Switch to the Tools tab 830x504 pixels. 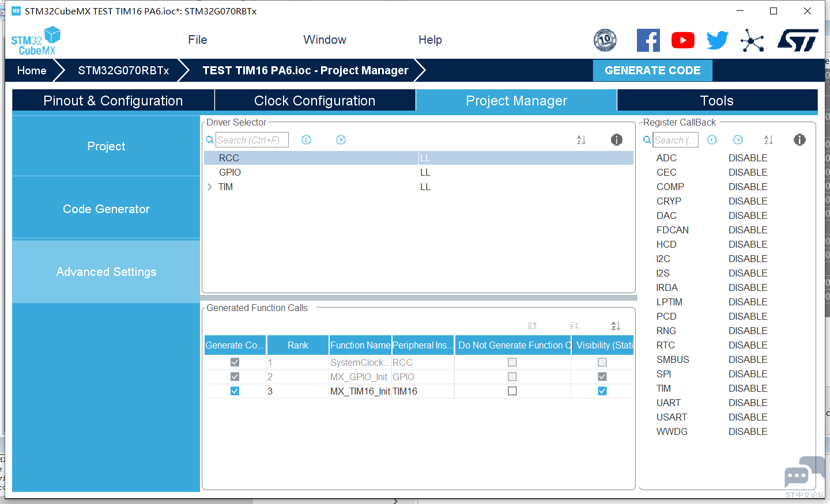pos(717,100)
